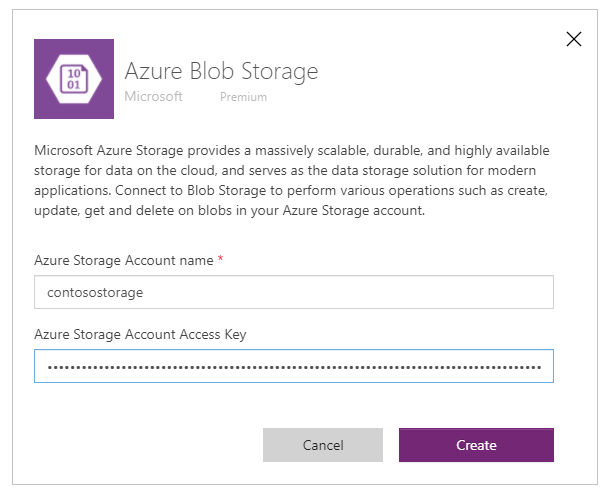Click the red required-field asterisk

click(221, 258)
